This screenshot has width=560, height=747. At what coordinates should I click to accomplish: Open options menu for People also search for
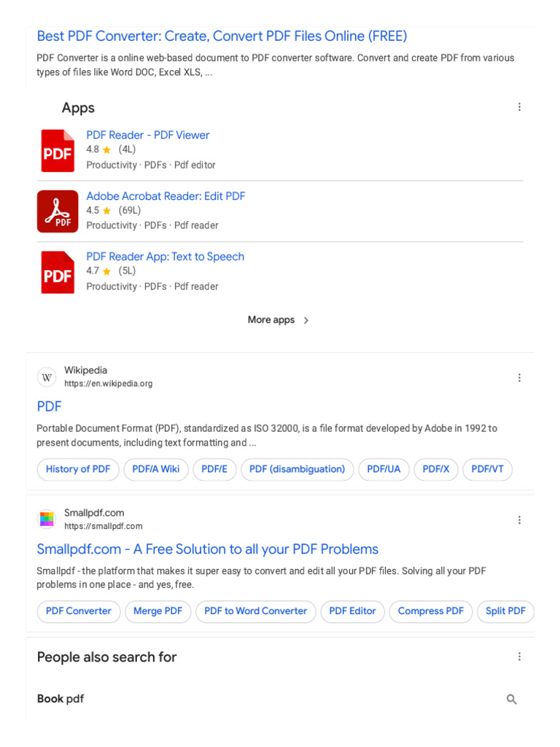pyautogui.click(x=519, y=657)
